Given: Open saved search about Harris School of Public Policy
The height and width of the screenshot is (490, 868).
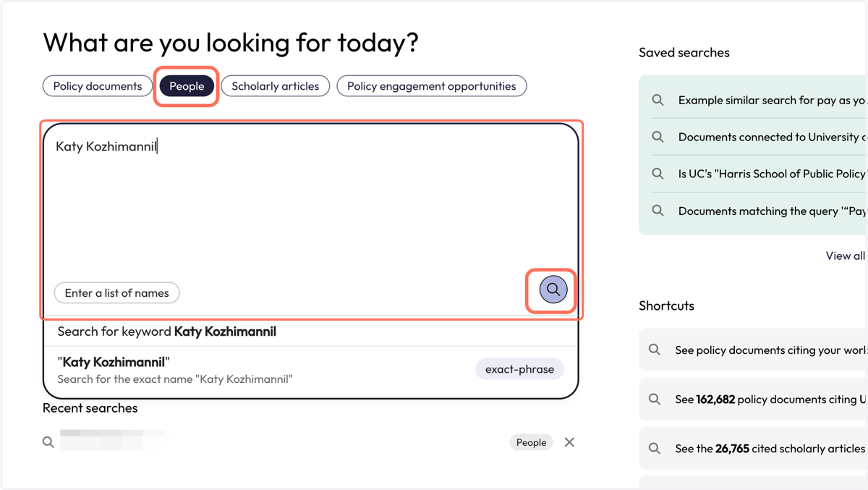Looking at the screenshot, I should [758, 174].
